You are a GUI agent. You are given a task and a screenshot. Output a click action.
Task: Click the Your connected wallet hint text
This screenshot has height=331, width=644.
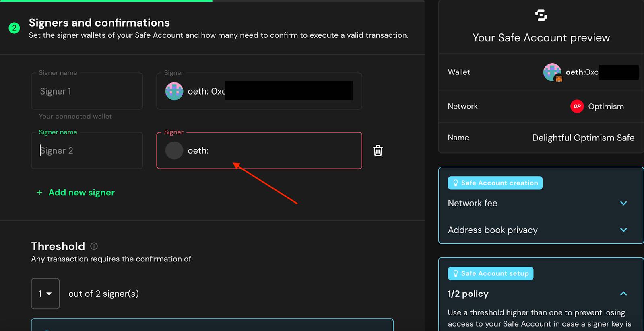point(75,116)
